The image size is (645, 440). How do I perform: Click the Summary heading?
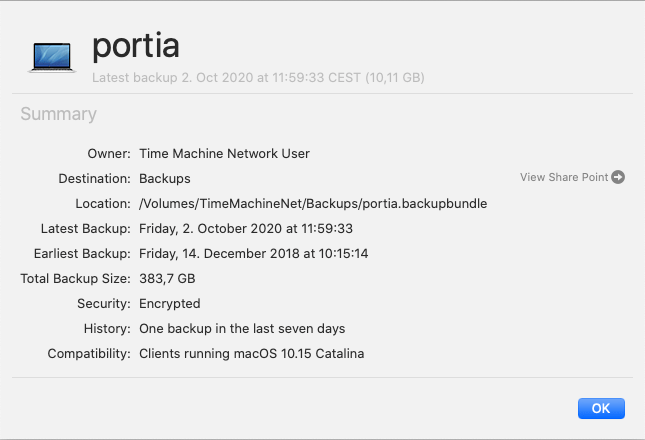pyautogui.click(x=58, y=114)
